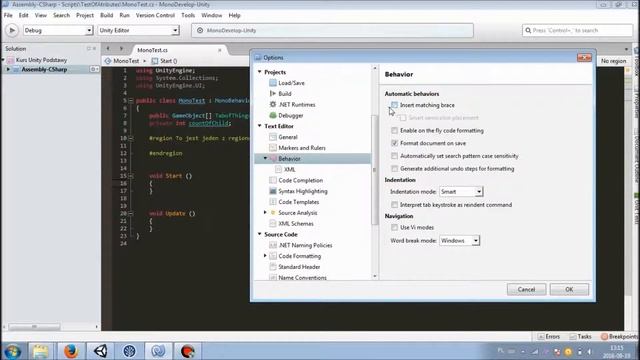640x360 pixels.
Task: Switch to MonoTest.cs tab
Action: click(x=153, y=50)
